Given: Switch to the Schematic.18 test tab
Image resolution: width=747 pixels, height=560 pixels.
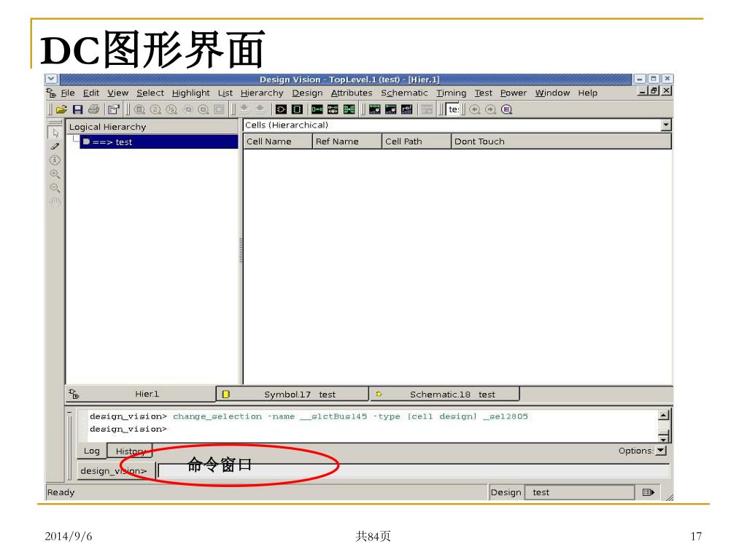Looking at the screenshot, I should 444,394.
